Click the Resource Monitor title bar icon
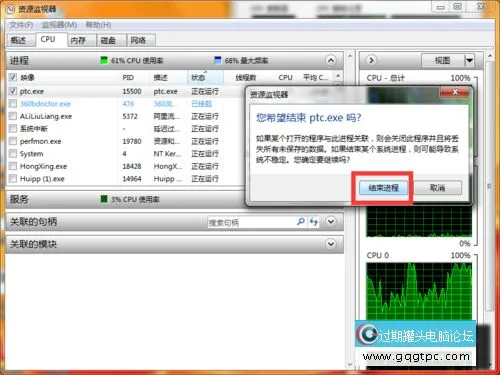500x375 pixels. (x=10, y=9)
